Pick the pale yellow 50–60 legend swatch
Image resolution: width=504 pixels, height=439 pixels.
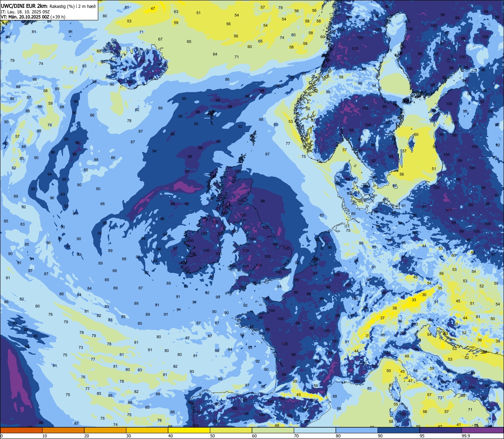tap(231, 430)
